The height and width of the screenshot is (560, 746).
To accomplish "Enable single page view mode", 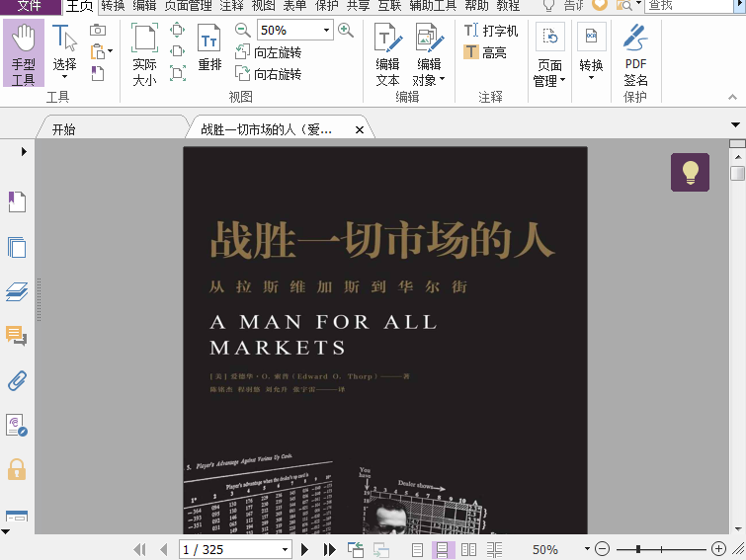I will (417, 550).
